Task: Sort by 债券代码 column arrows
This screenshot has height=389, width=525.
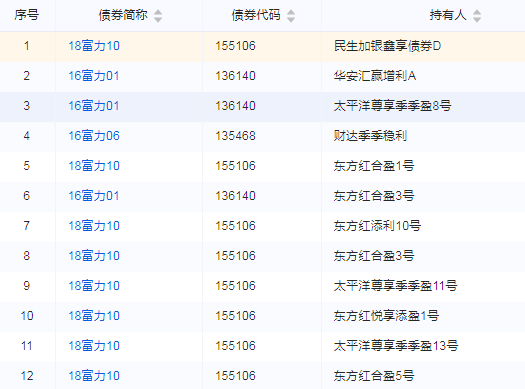Action: 291,16
